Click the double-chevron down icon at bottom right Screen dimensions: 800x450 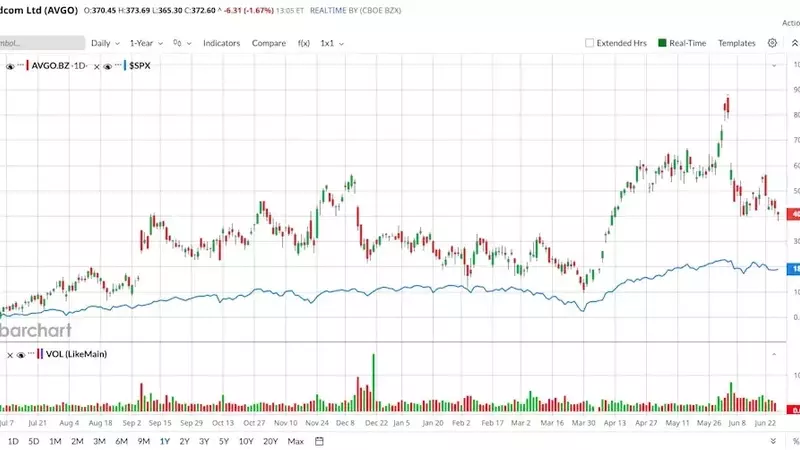[773, 441]
